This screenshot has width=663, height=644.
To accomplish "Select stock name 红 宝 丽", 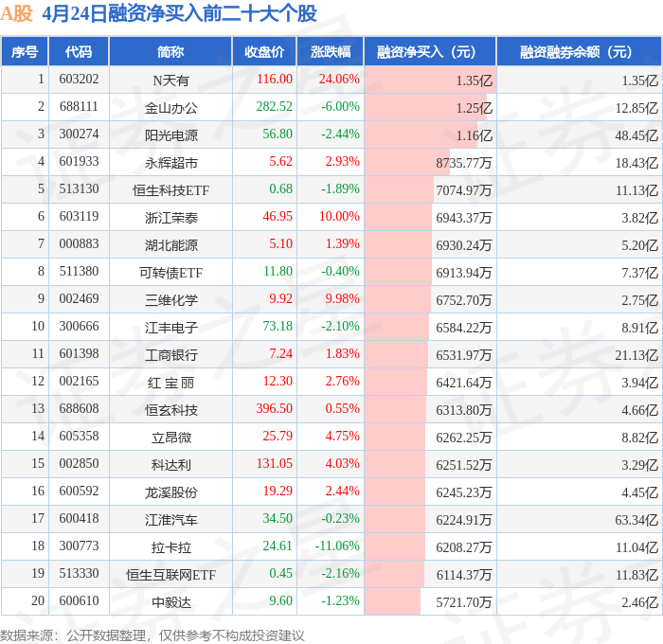I will click(x=170, y=383).
